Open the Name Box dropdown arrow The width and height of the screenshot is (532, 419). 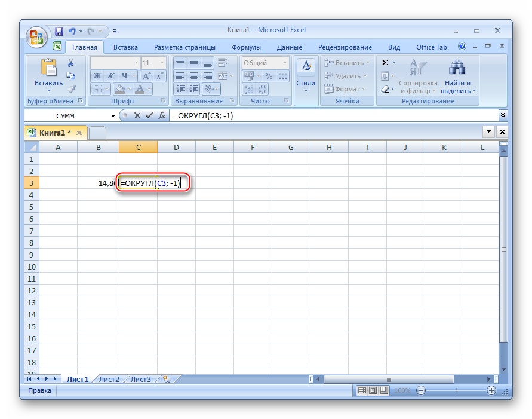coord(113,115)
